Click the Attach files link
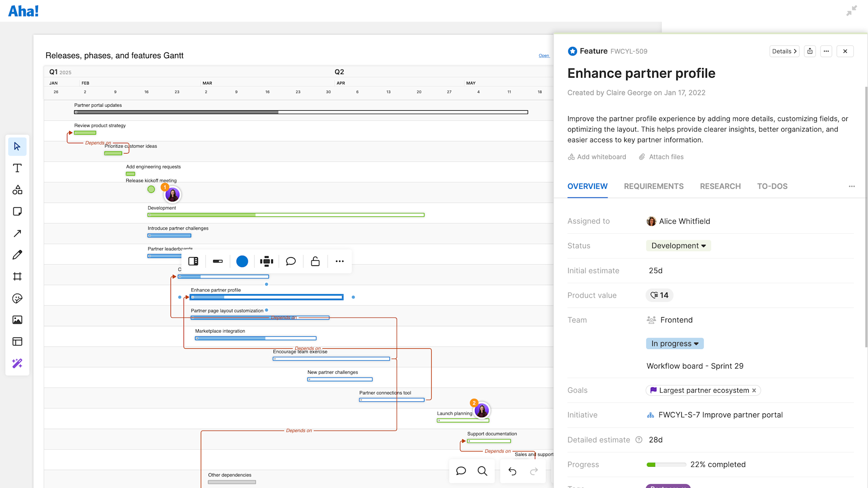 coord(661,157)
